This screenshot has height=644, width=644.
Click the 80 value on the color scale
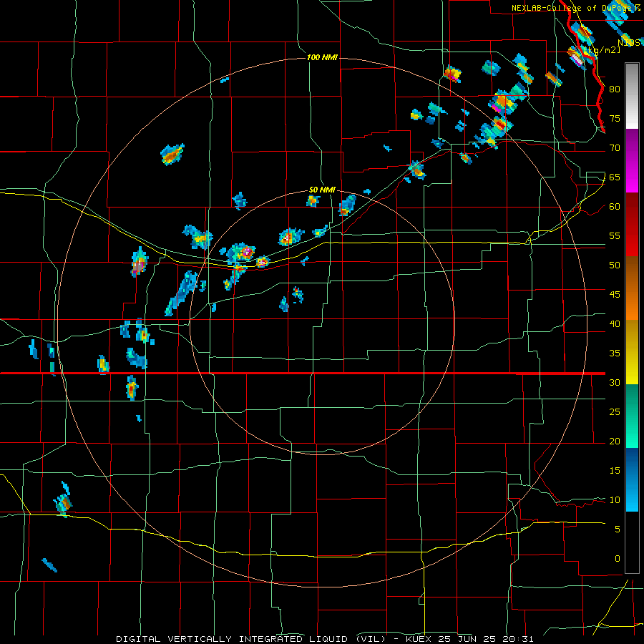pos(615,89)
